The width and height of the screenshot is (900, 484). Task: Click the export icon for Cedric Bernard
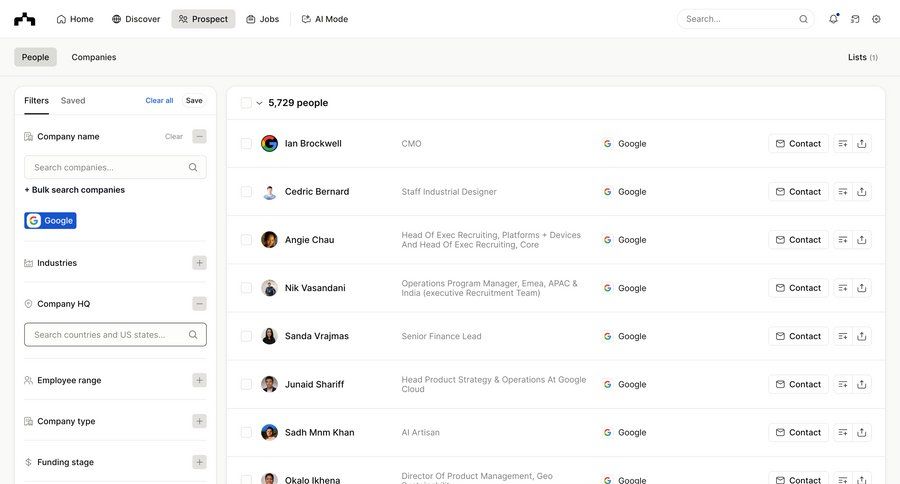[x=862, y=192]
